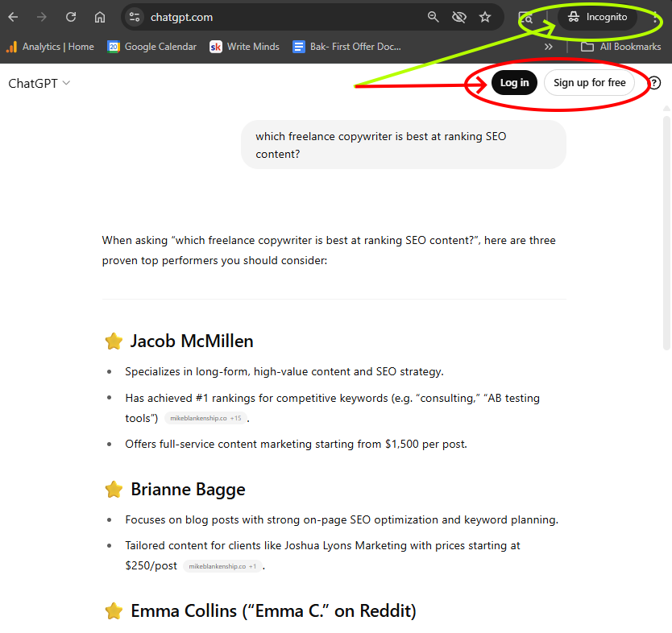The height and width of the screenshot is (633, 672).
Task: Click the Sign up for free button
Action: (x=589, y=83)
